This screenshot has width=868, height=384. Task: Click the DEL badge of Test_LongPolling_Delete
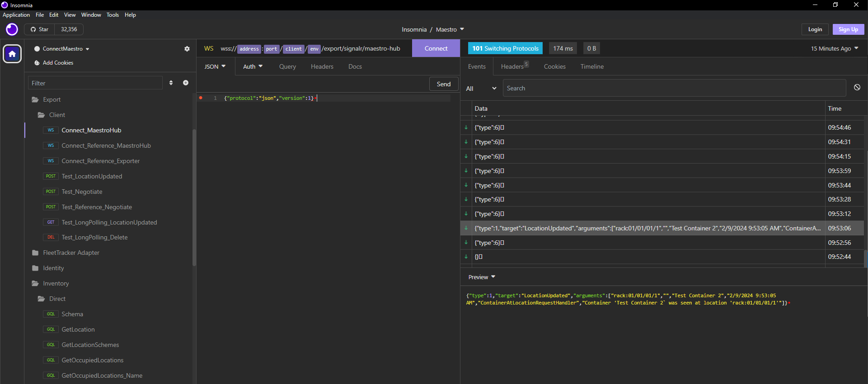click(x=51, y=237)
